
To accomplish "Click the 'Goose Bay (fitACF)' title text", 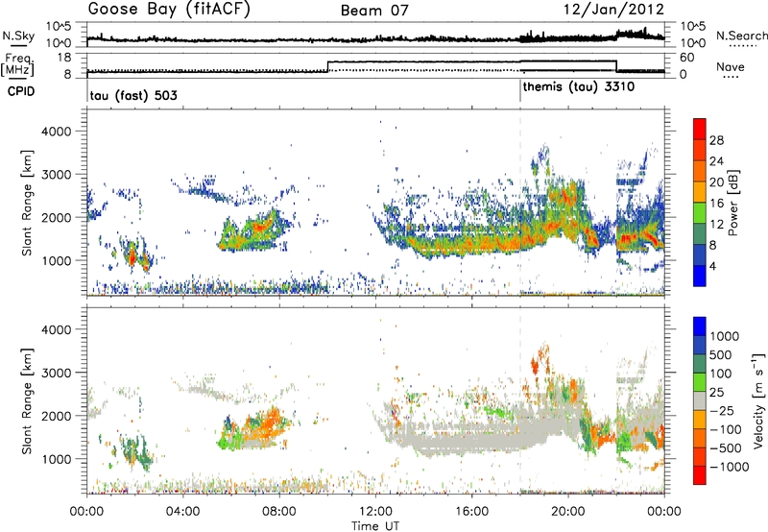I will click(169, 10).
